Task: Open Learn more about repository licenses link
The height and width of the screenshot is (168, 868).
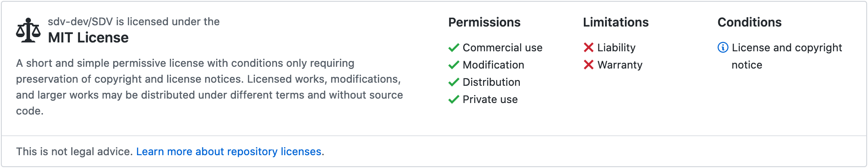Action: pyautogui.click(x=228, y=152)
